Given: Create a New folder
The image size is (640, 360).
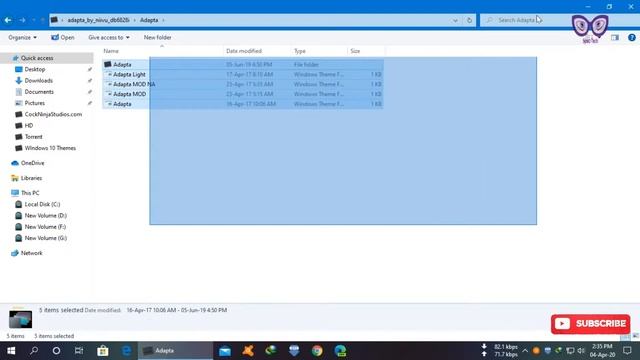Looking at the screenshot, I should (x=158, y=37).
